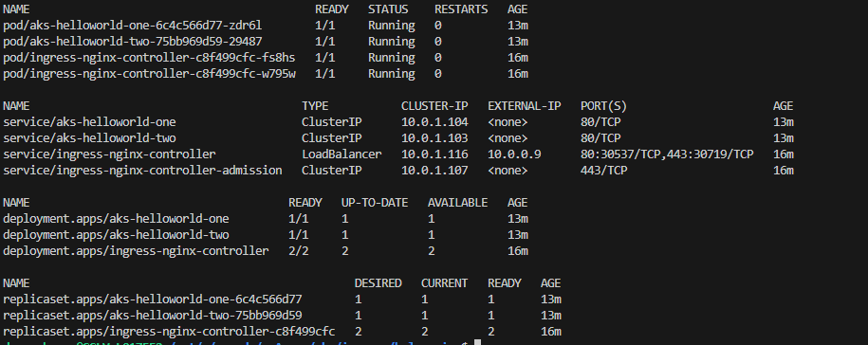Click the CURRENT column header
This screenshot has height=345, width=868.
(445, 283)
